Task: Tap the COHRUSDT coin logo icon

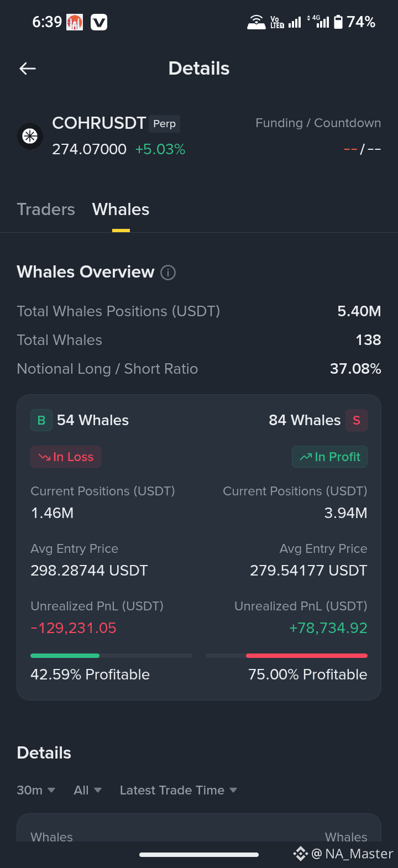Action: click(30, 136)
